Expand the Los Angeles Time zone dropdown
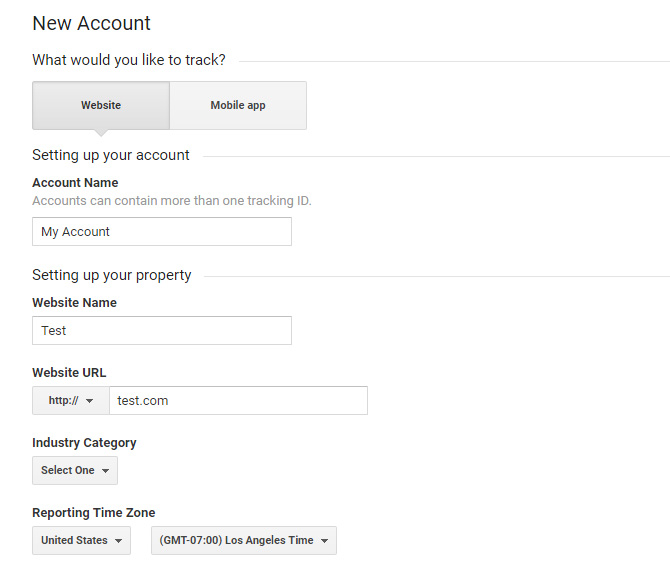The height and width of the screenshot is (564, 670). [x=244, y=540]
